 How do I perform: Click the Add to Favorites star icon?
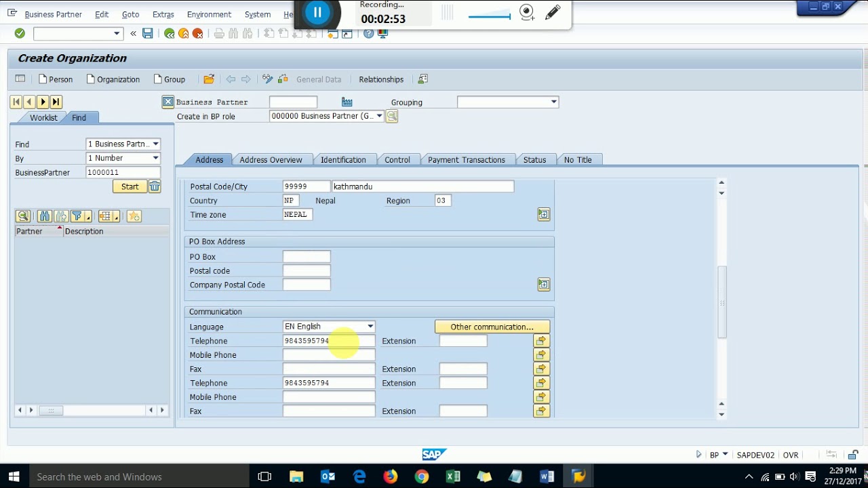pyautogui.click(x=134, y=216)
